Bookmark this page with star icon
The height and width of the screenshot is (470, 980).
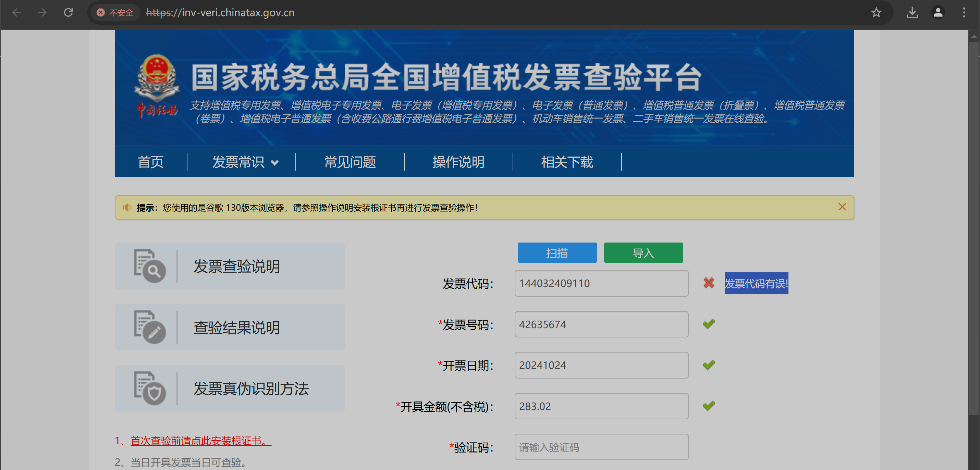tap(876, 13)
